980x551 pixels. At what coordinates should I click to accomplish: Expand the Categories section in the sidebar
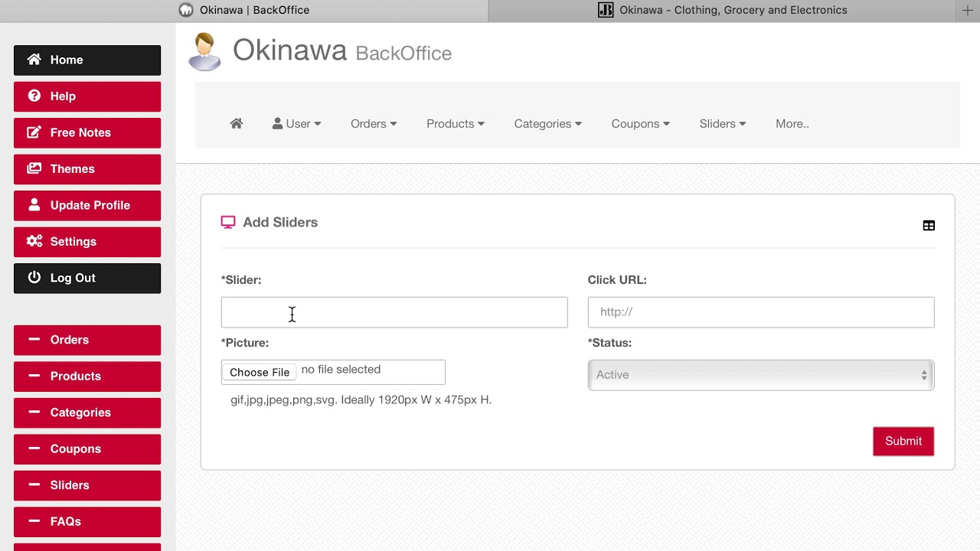coord(87,412)
